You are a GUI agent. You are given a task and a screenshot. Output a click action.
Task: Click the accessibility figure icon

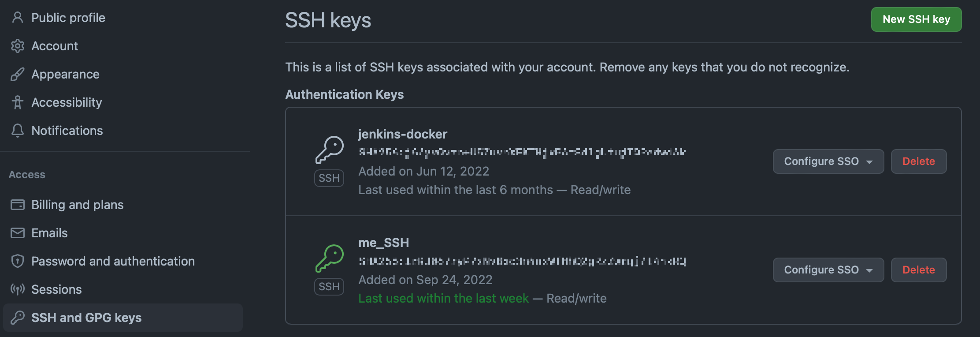point(18,102)
